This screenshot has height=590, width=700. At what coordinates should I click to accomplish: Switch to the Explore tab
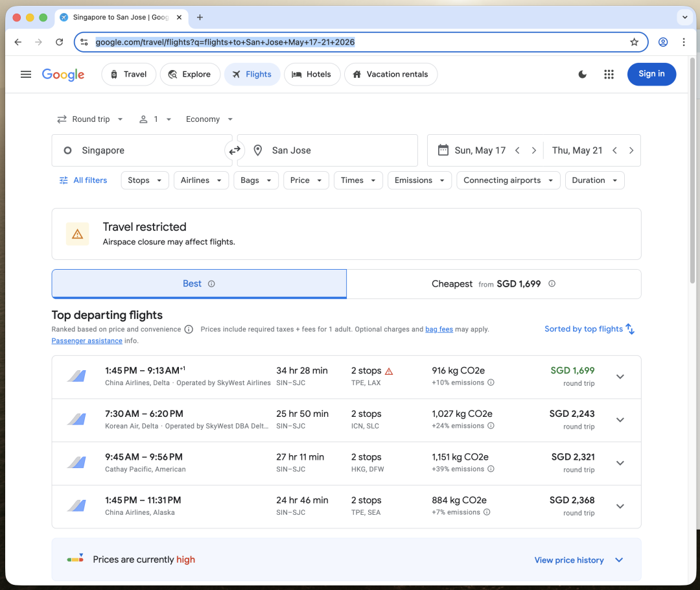pyautogui.click(x=190, y=74)
